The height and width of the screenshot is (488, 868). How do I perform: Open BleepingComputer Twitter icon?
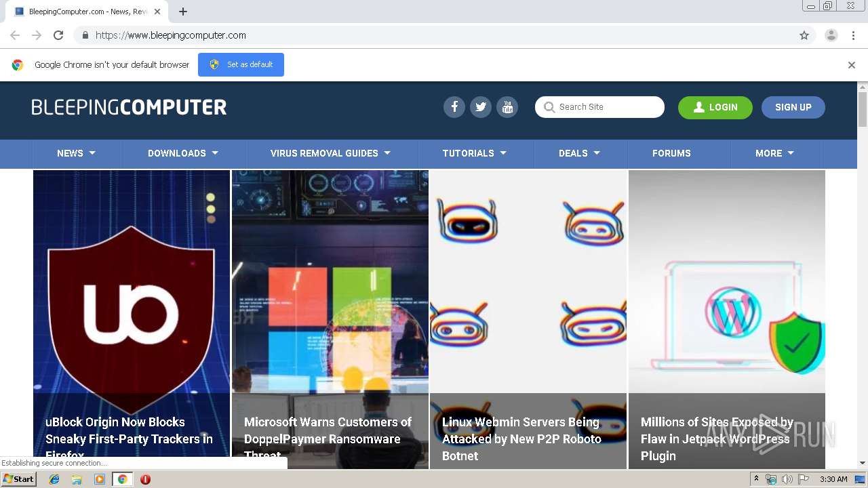tap(481, 107)
